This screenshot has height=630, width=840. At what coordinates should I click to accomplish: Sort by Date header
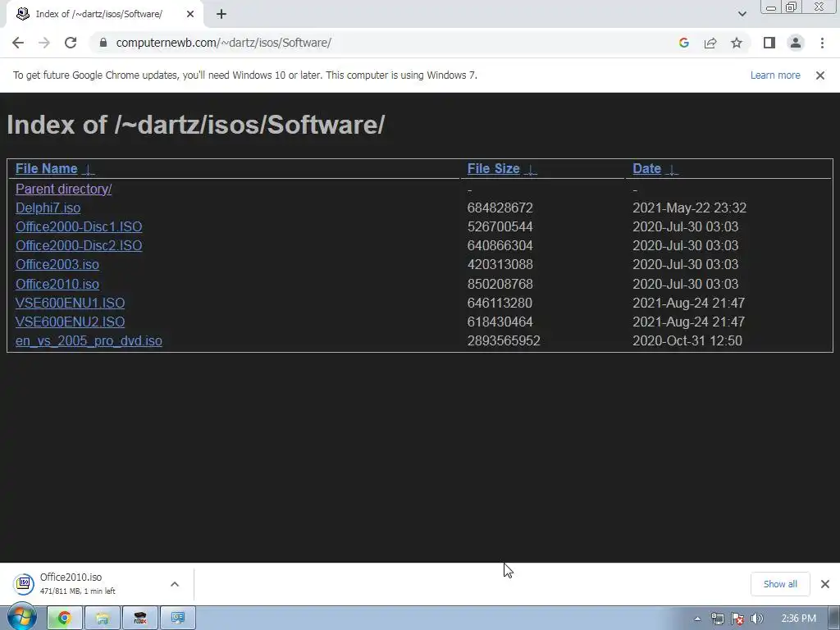[x=646, y=169]
